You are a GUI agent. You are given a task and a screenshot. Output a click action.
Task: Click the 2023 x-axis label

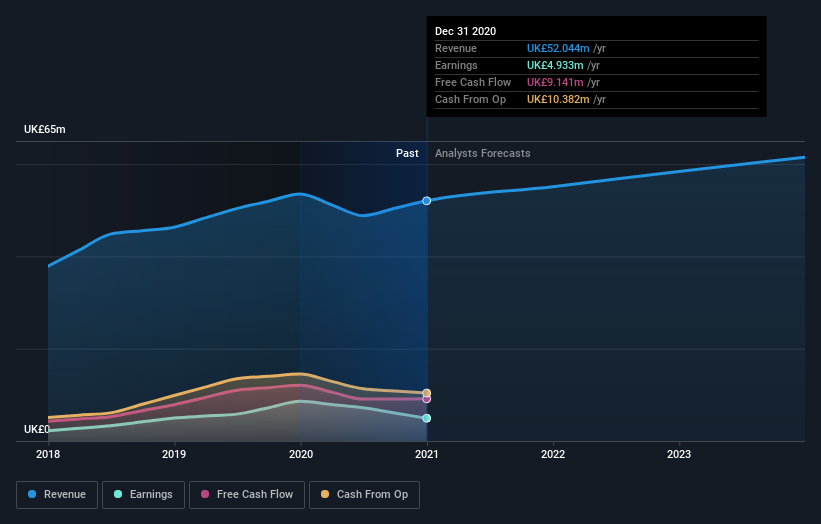[x=679, y=454]
